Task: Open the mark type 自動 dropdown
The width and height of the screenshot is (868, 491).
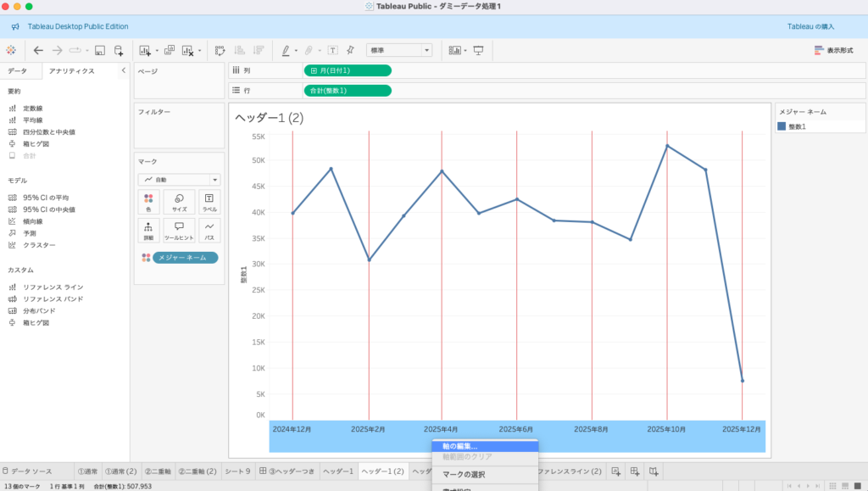Action: click(179, 180)
